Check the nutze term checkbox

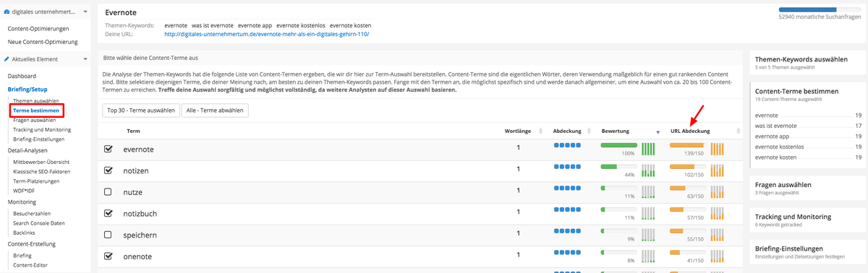click(x=109, y=191)
